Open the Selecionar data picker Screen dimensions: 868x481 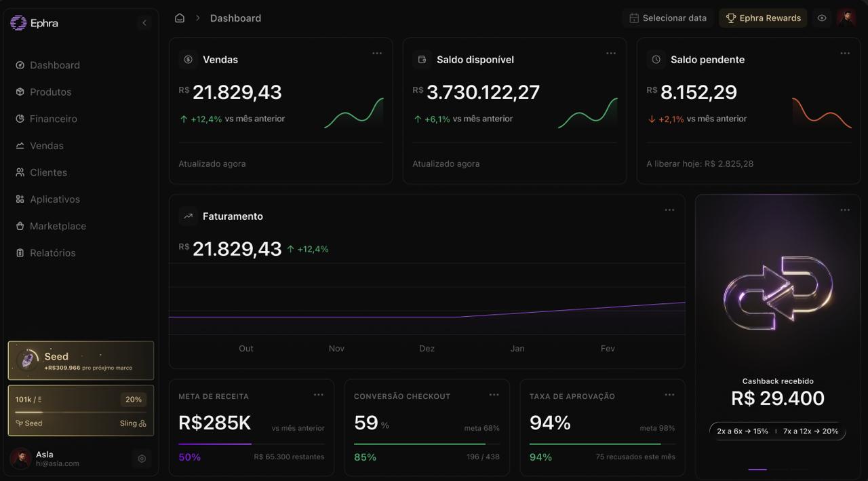tap(668, 18)
